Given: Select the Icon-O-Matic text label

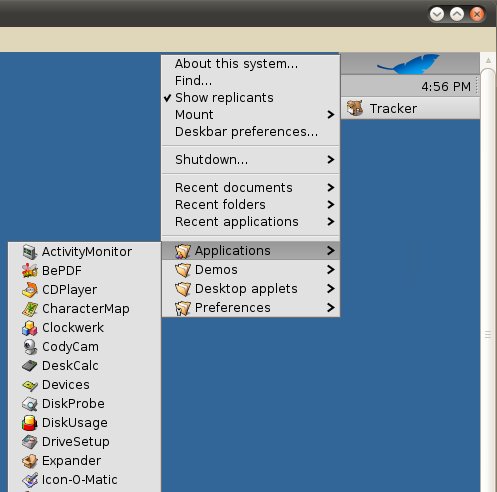Looking at the screenshot, I should pos(79,480).
